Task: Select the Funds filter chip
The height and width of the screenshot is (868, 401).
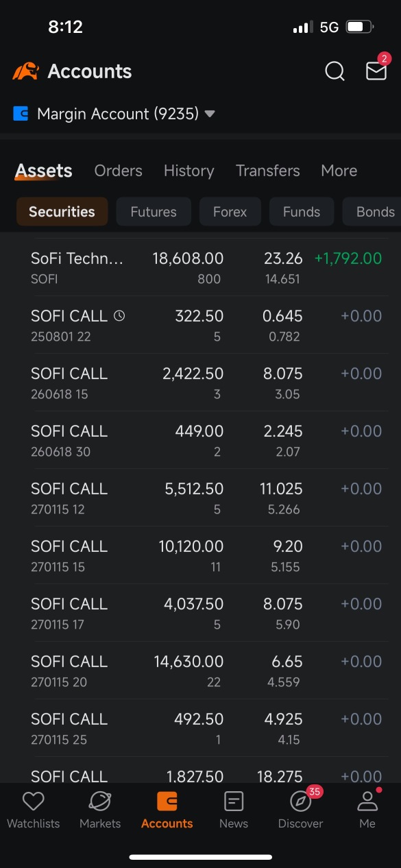Action: [302, 212]
